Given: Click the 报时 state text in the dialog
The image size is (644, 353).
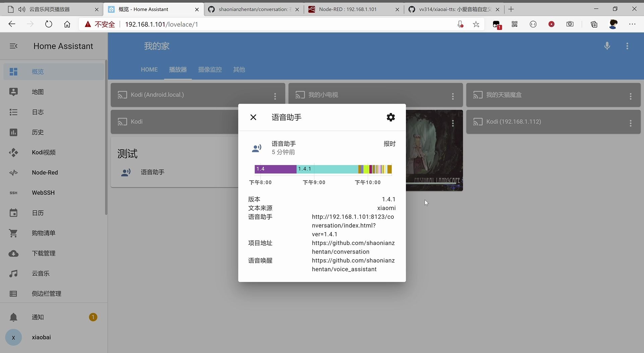Looking at the screenshot, I should pyautogui.click(x=389, y=144).
